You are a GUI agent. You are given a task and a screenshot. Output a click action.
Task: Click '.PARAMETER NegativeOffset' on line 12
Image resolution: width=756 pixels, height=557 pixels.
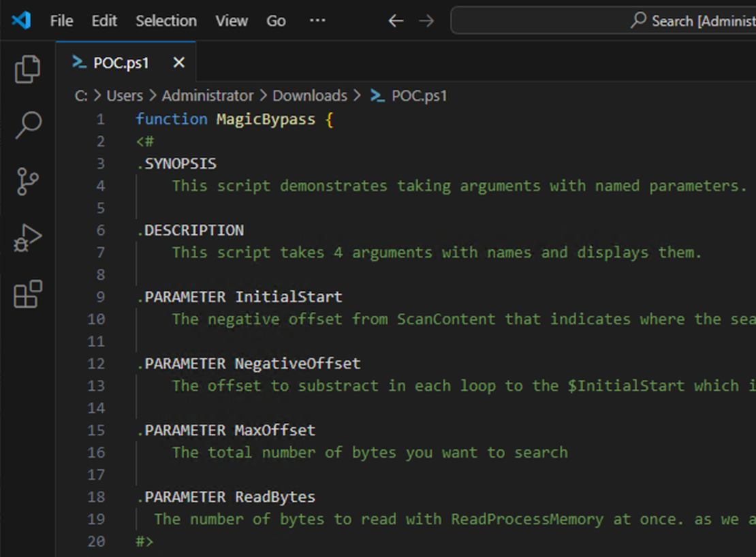(x=249, y=364)
